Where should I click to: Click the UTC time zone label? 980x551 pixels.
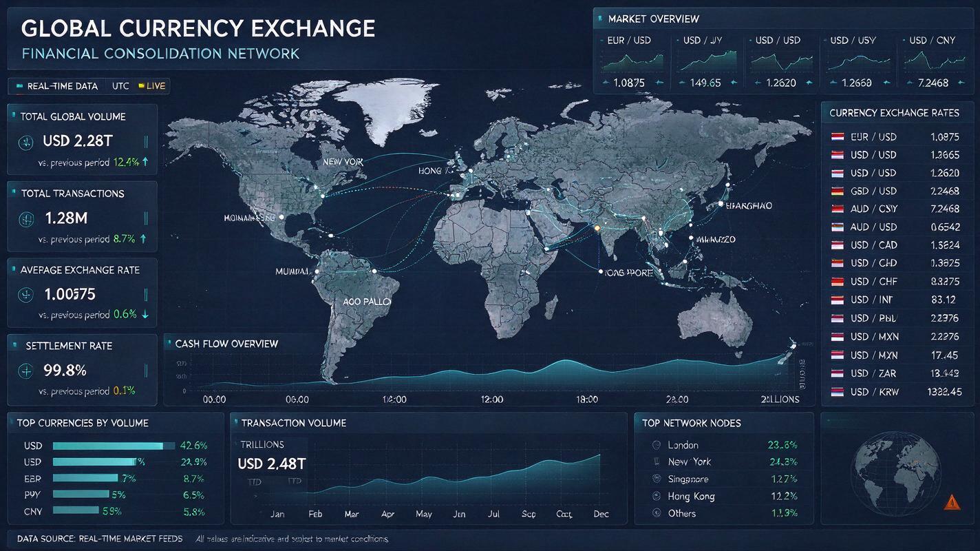(120, 86)
